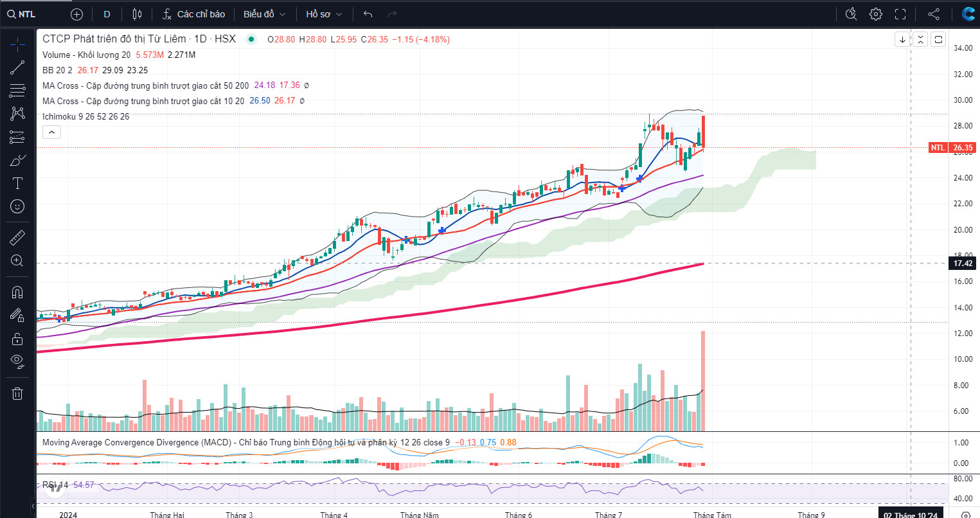
Task: Select Ichimoku 9 26 52 26 26 legend
Action: pyautogui.click(x=86, y=116)
